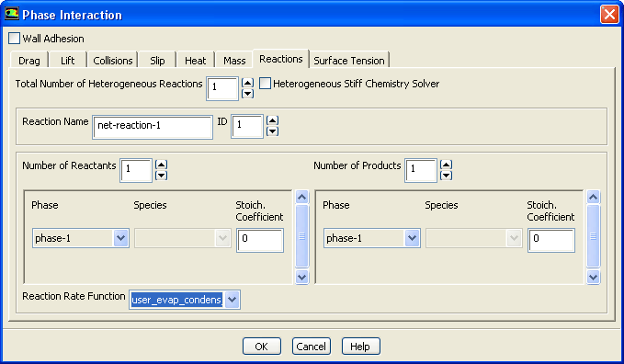The height and width of the screenshot is (364, 624).
Task: Select the Reactions tab
Action: coord(281,59)
